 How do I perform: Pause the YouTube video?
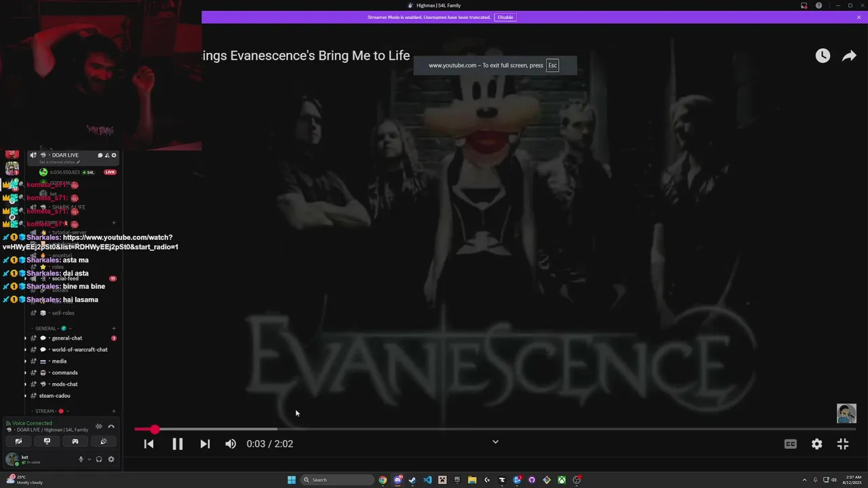177,444
